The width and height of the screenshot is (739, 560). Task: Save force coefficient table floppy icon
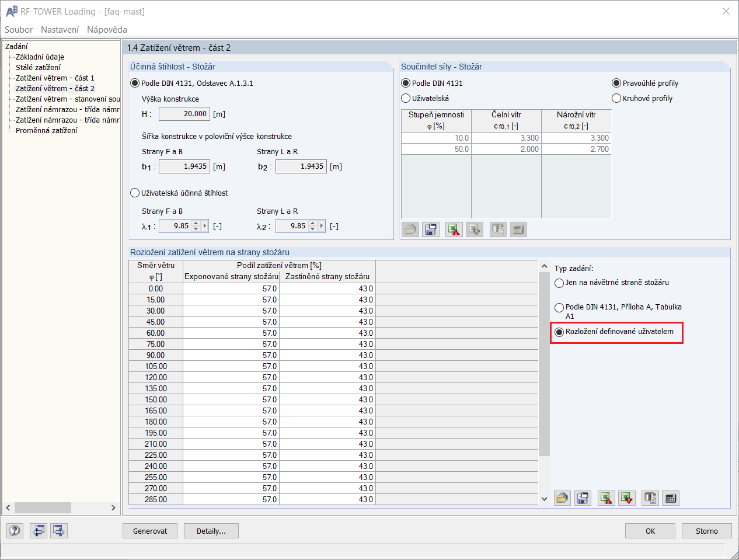(x=431, y=229)
